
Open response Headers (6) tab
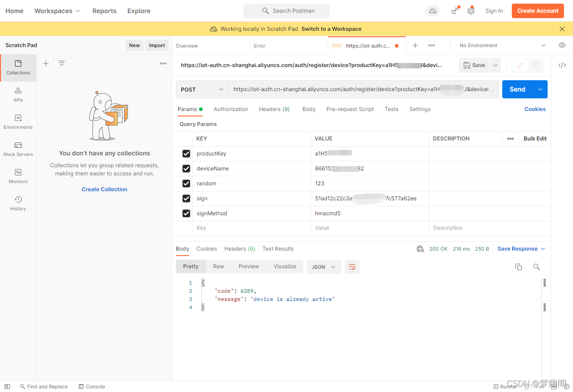pyautogui.click(x=239, y=249)
